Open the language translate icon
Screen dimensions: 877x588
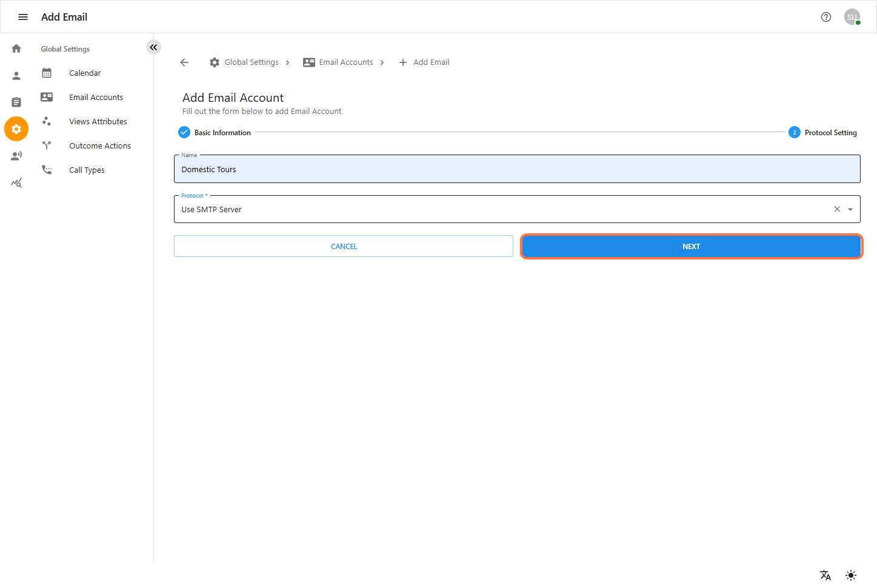click(825, 575)
